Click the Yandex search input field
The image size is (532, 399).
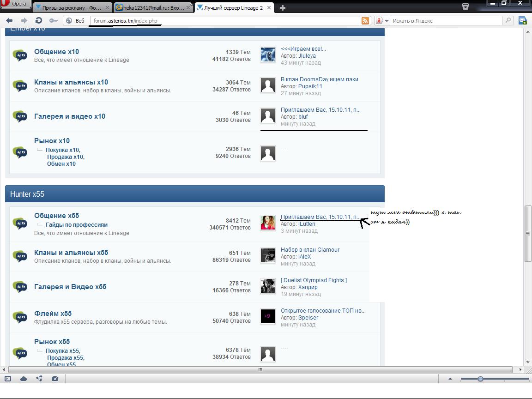point(446,21)
